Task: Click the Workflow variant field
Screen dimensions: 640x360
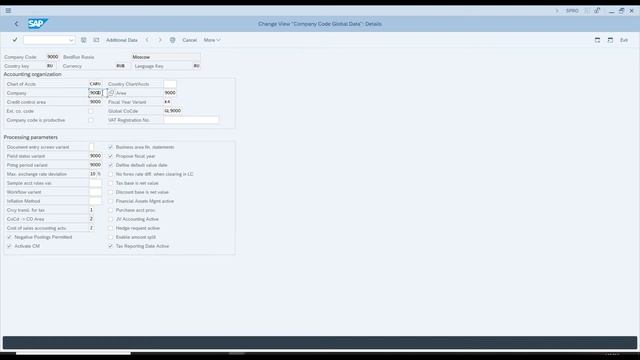Action: (x=96, y=192)
